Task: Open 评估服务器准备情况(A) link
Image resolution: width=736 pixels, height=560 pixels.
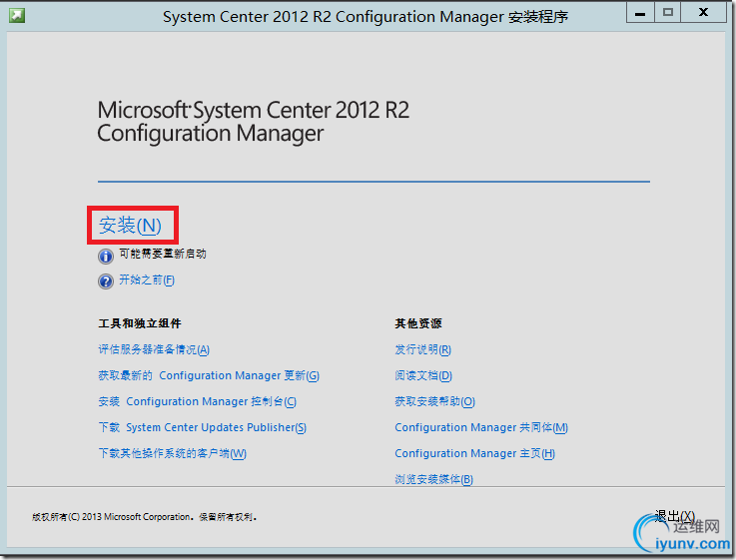Action: pos(154,350)
